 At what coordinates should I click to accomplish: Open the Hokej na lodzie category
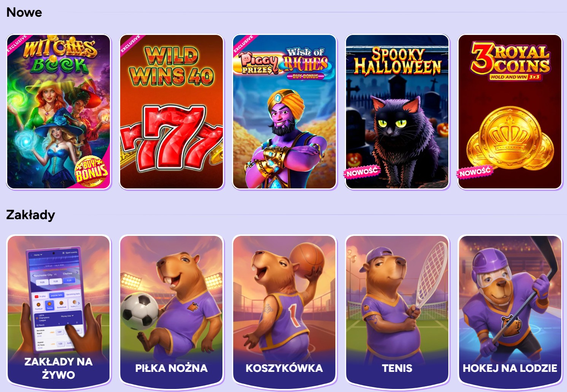pyautogui.click(x=510, y=311)
